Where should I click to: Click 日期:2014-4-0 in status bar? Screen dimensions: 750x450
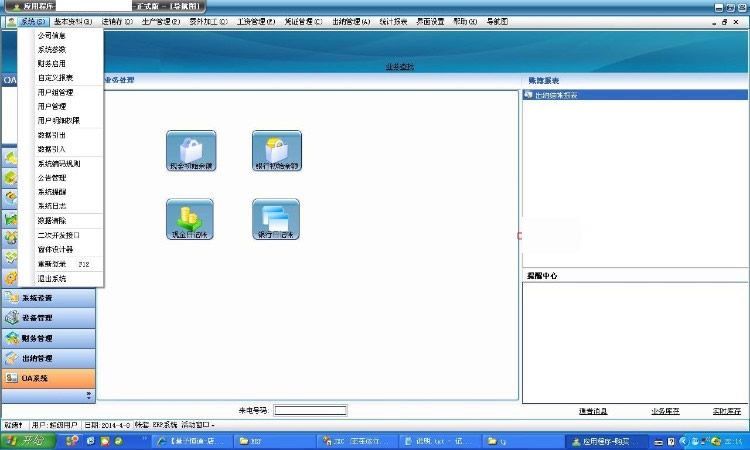[x=107, y=425]
